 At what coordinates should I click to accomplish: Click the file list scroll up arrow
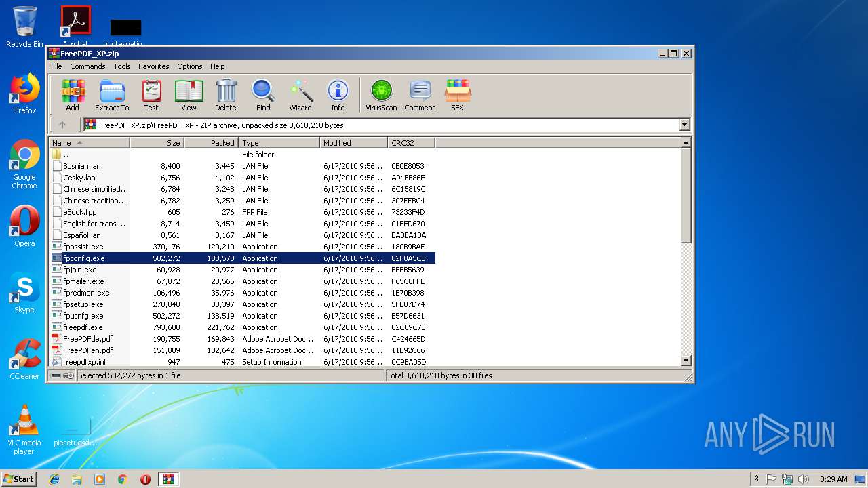tap(686, 143)
